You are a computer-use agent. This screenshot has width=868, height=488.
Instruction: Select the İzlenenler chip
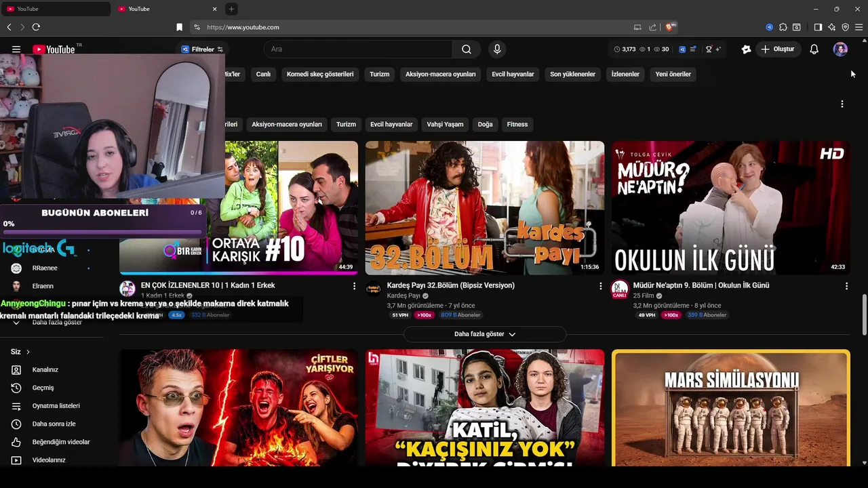point(625,74)
